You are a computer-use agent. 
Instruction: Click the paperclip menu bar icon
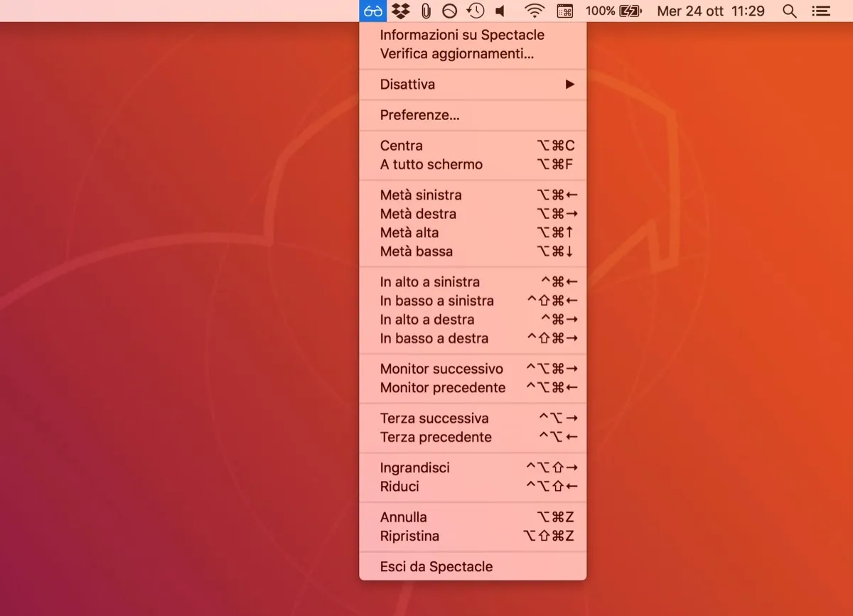pyautogui.click(x=425, y=11)
